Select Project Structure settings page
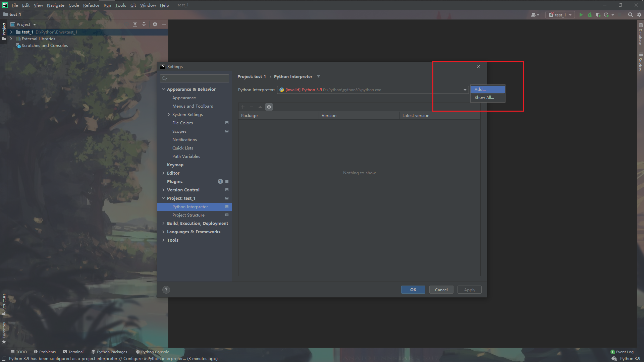644x362 pixels. (x=189, y=215)
